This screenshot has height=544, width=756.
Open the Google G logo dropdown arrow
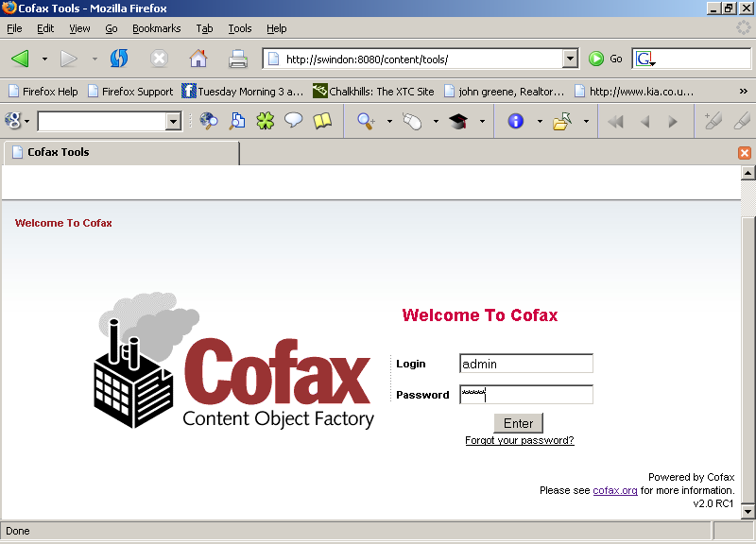point(26,122)
